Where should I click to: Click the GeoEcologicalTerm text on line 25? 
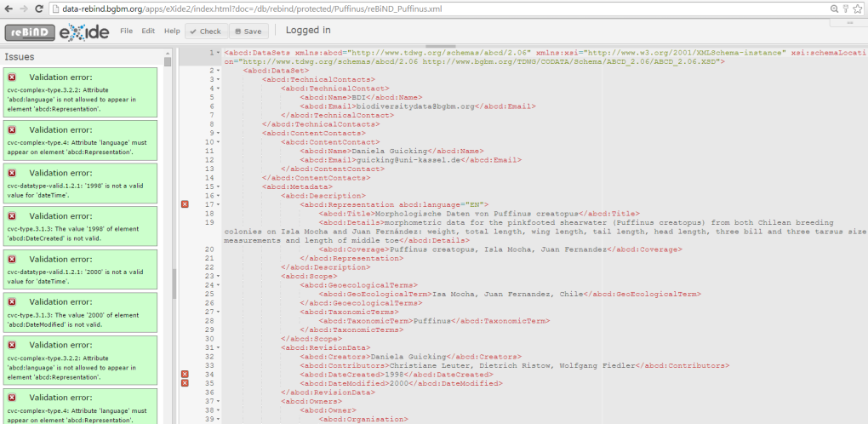(x=508, y=294)
